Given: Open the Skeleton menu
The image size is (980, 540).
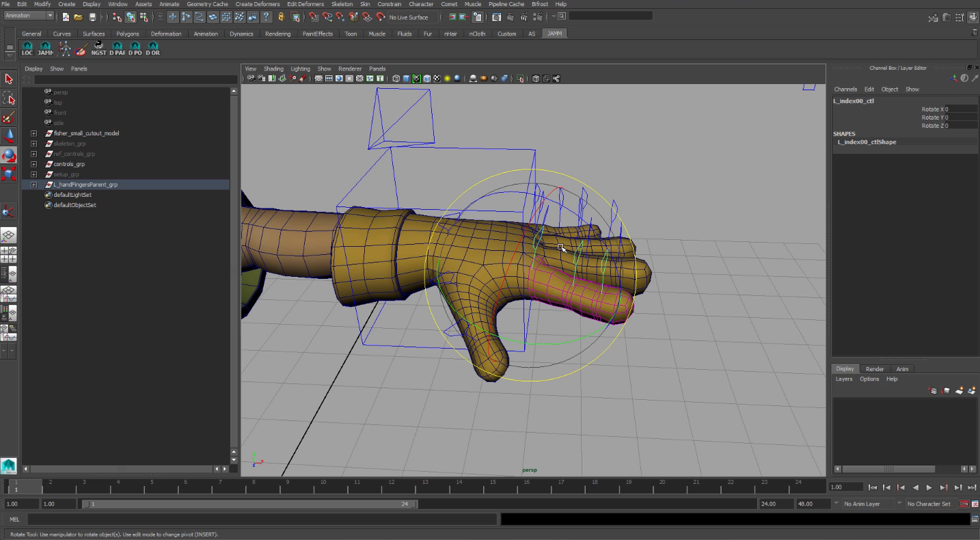Looking at the screenshot, I should (342, 4).
